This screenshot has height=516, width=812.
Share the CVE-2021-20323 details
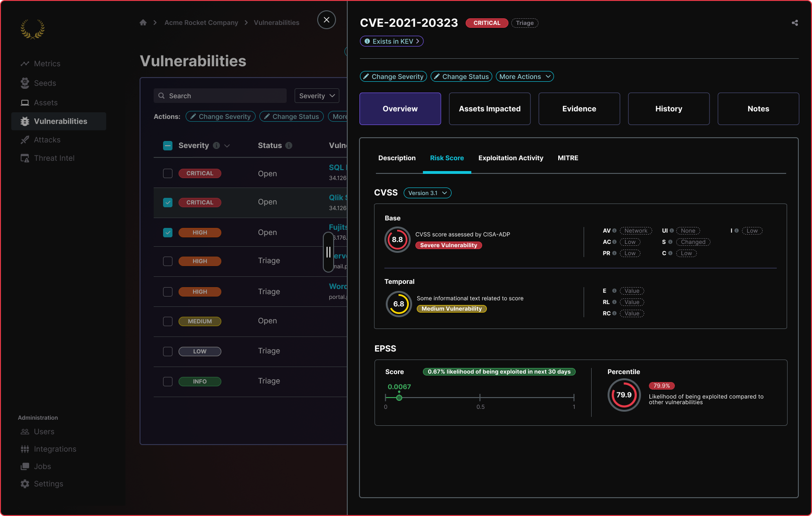[795, 22]
